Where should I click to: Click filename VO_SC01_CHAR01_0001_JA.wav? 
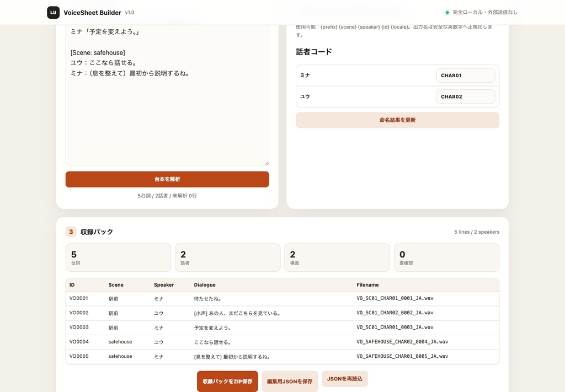click(x=395, y=298)
